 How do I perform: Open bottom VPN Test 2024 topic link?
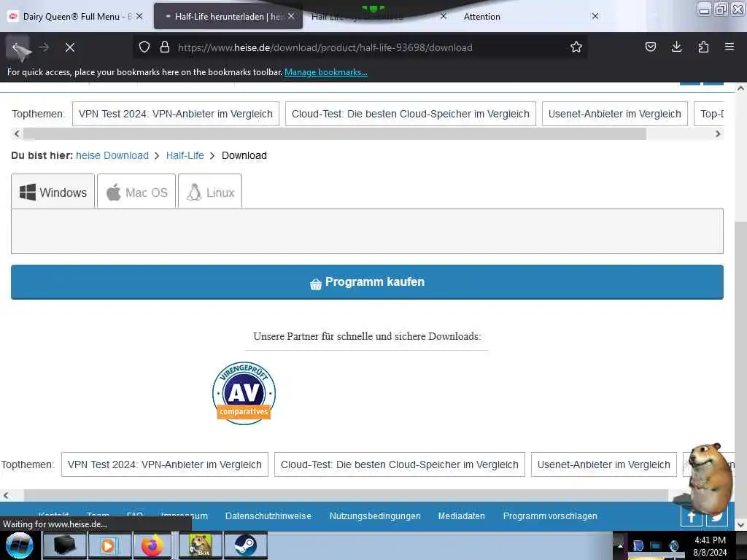click(165, 464)
